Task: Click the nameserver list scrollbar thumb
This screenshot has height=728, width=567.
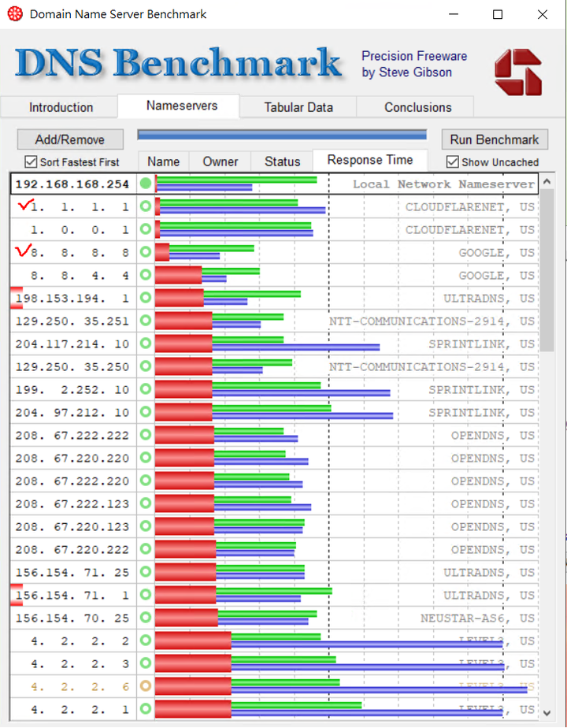Action: [547, 270]
